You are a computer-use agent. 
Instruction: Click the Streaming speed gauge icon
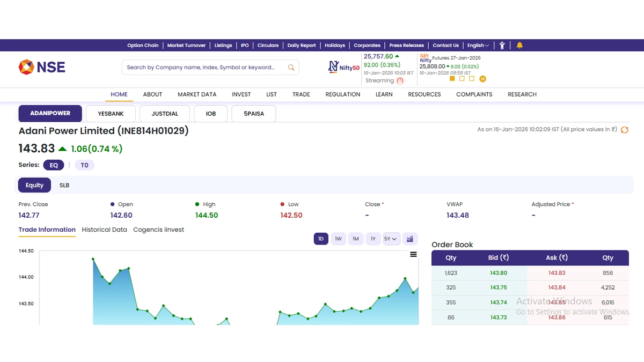coord(400,80)
